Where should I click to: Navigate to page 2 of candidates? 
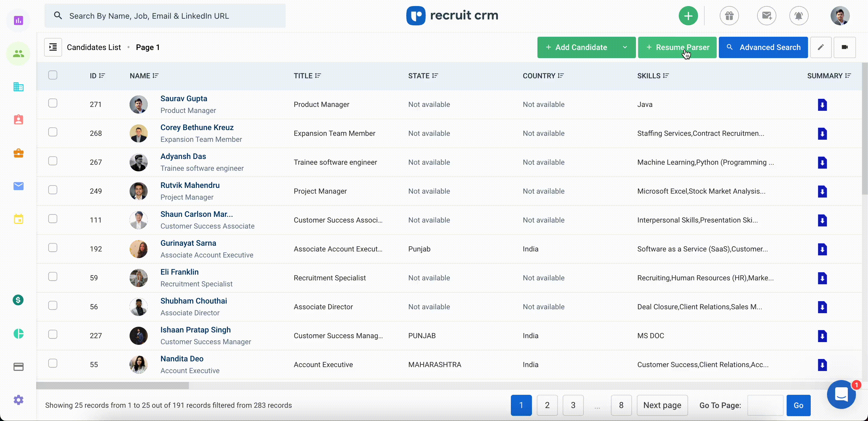click(547, 405)
